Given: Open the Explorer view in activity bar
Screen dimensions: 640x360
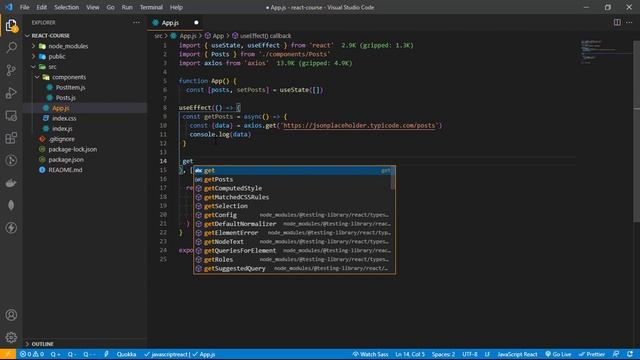Looking at the screenshot, I should tap(11, 26).
